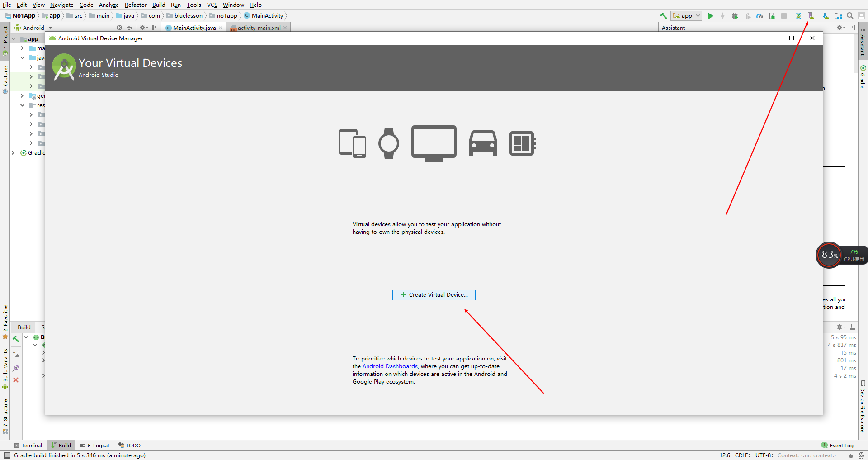Toggle view icon in Build panel sidebar
This screenshot has height=460, width=868.
(16, 354)
